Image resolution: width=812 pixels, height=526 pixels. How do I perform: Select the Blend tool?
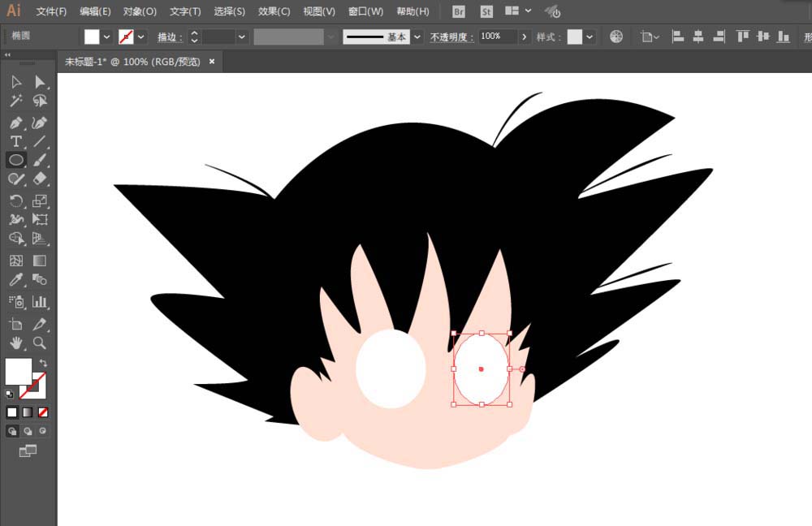pos(39,279)
